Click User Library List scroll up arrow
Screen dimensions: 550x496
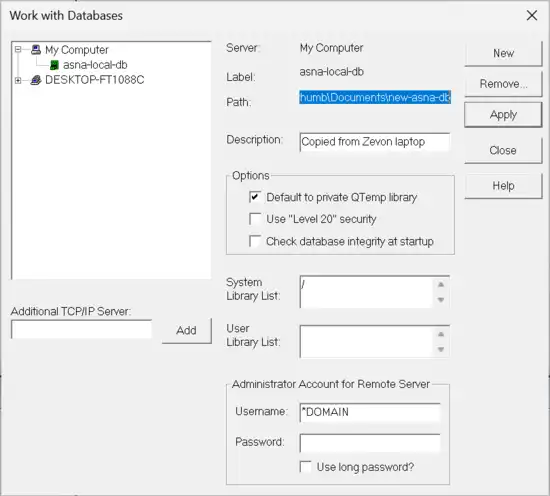pos(441,334)
